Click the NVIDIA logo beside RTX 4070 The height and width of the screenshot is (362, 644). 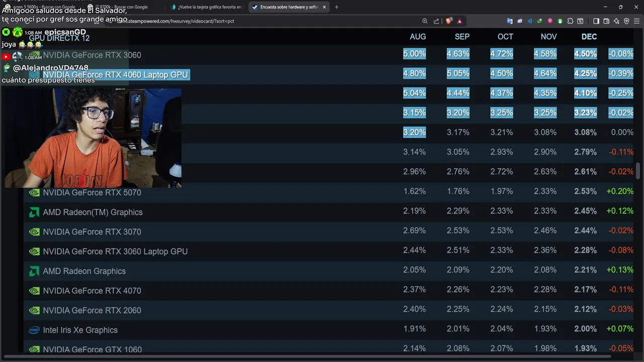click(x=34, y=291)
